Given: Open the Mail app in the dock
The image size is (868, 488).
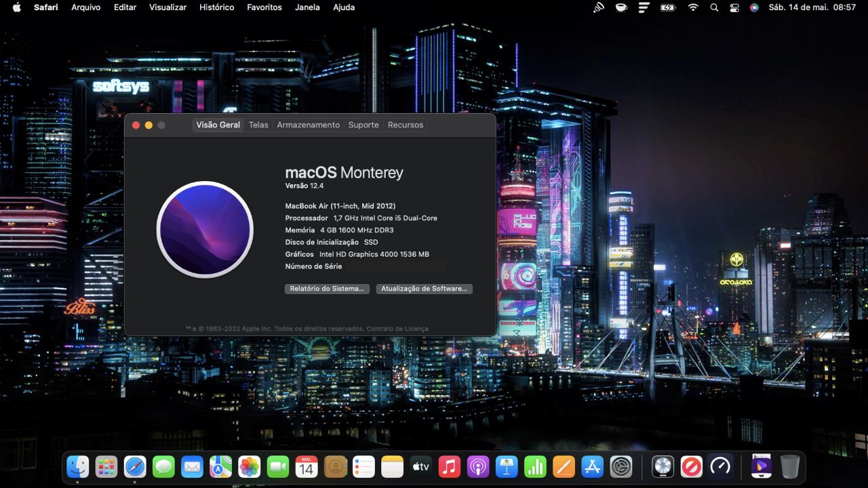Looking at the screenshot, I should pos(192,466).
